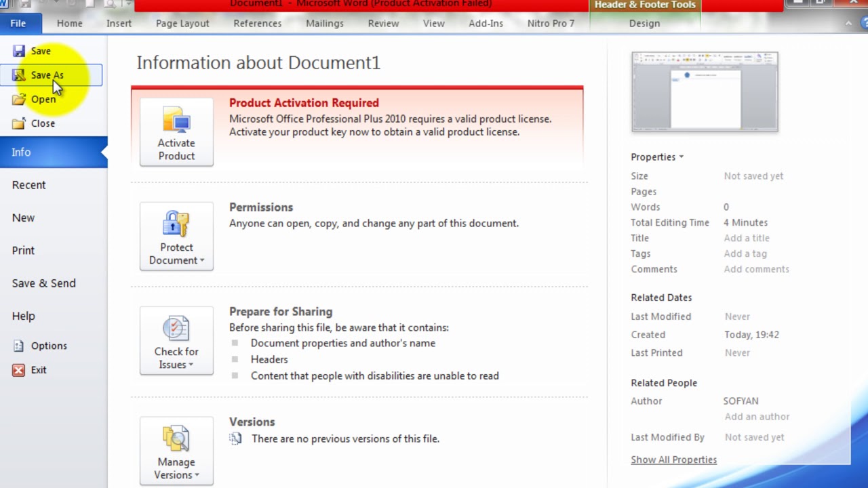The height and width of the screenshot is (488, 868).
Task: Click the red Exit icon
Action: 19,370
